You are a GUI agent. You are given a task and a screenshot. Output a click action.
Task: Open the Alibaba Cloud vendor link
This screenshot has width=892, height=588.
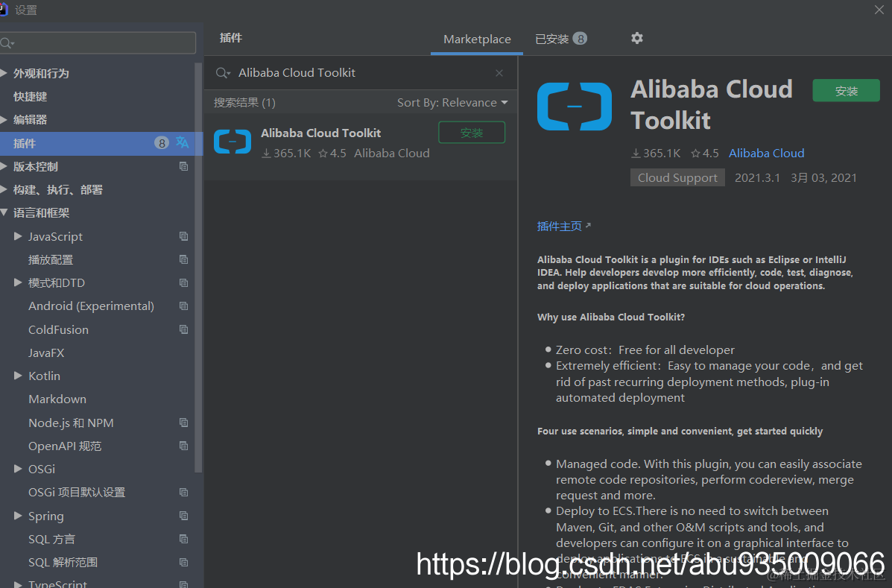pos(766,153)
